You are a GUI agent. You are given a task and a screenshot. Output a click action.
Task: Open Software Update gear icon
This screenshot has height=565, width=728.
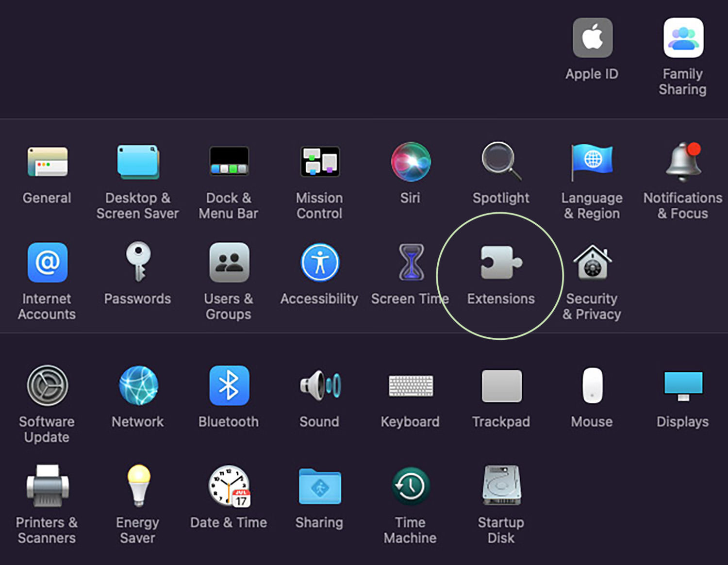point(47,385)
